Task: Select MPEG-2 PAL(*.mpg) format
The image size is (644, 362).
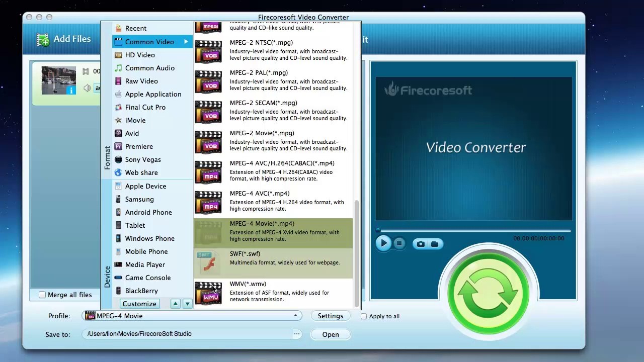Action: (x=273, y=81)
